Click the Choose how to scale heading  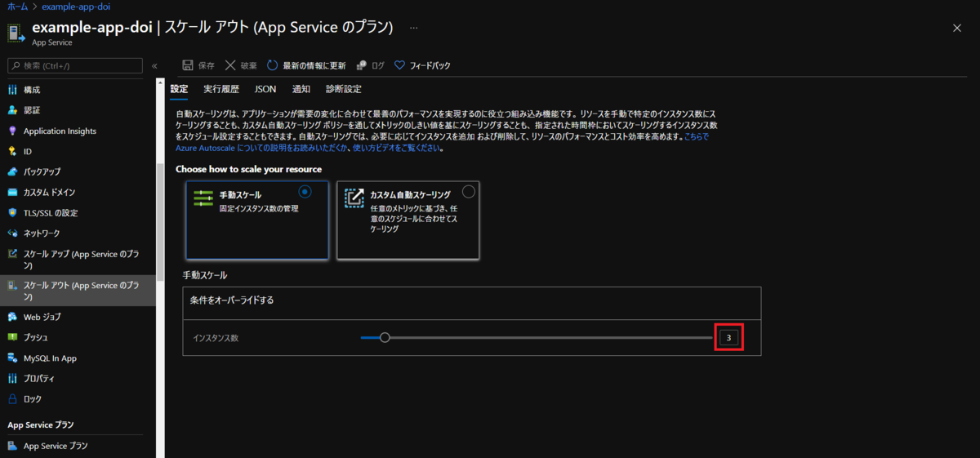(x=248, y=169)
